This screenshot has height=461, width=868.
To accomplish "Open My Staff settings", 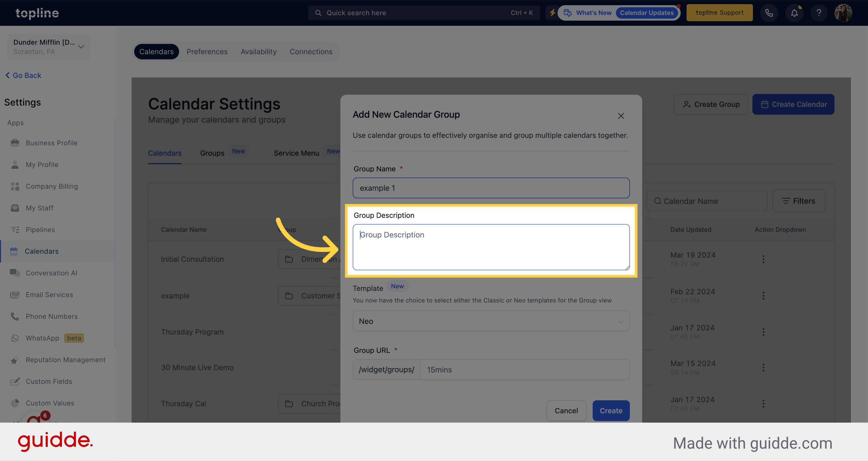I will pos(39,208).
